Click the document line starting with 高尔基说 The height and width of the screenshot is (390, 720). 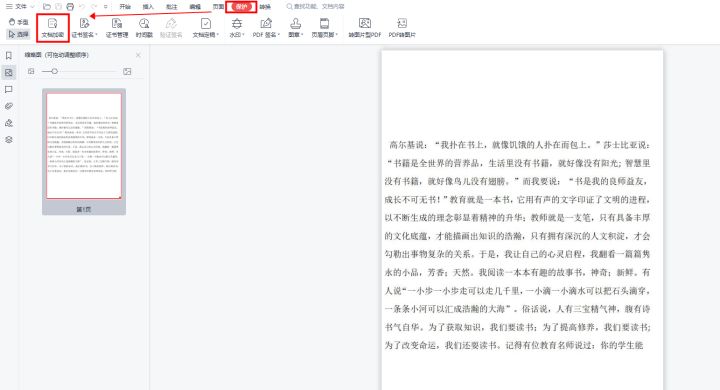(x=520, y=145)
